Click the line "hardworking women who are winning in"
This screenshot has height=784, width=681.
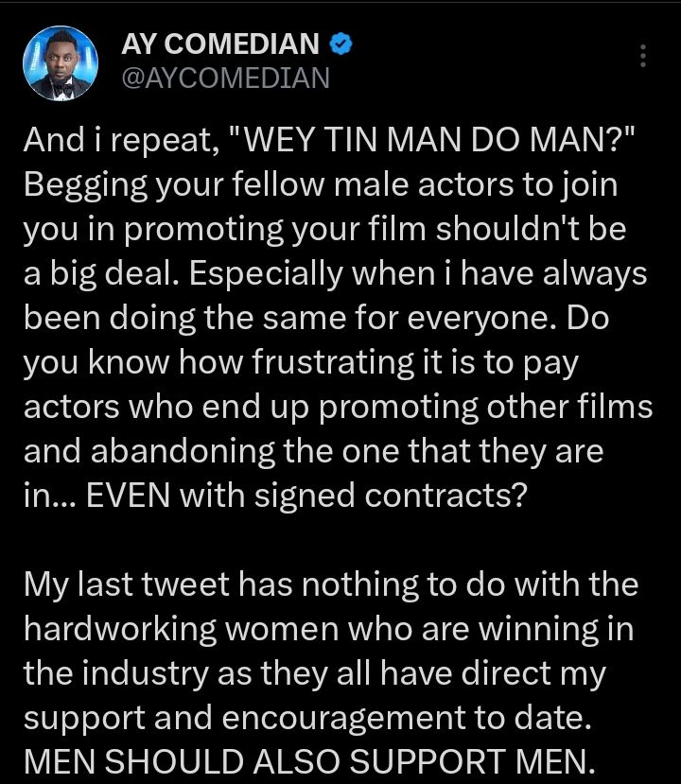pyautogui.click(x=328, y=630)
